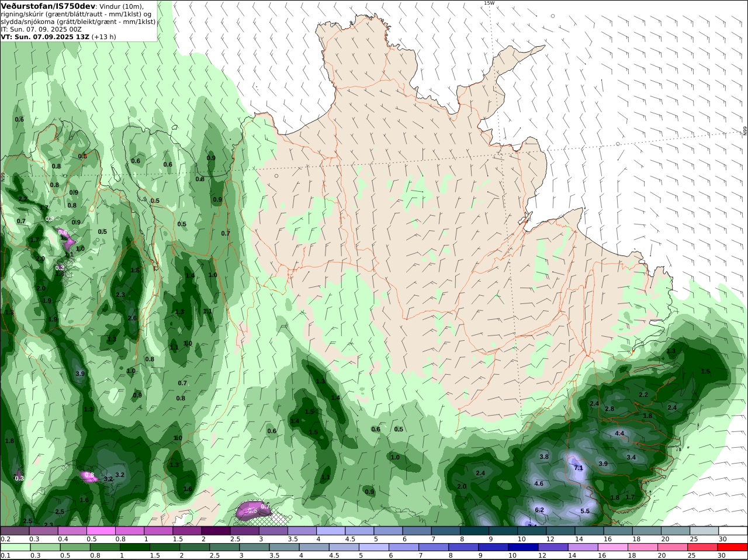Select the bright pink snow swatch labeled 0.5
Viewport: 748px width, 560px height.
pos(101,530)
